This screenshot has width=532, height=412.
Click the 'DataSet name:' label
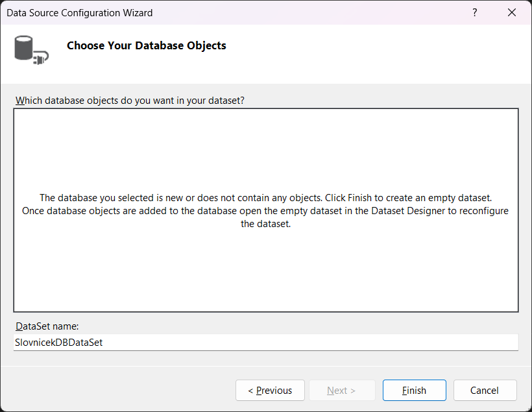(x=47, y=326)
